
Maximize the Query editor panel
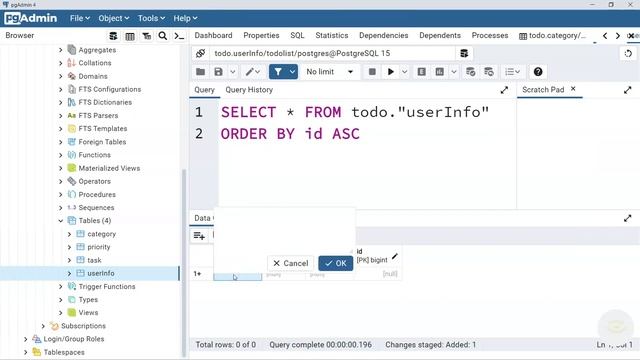(x=504, y=90)
